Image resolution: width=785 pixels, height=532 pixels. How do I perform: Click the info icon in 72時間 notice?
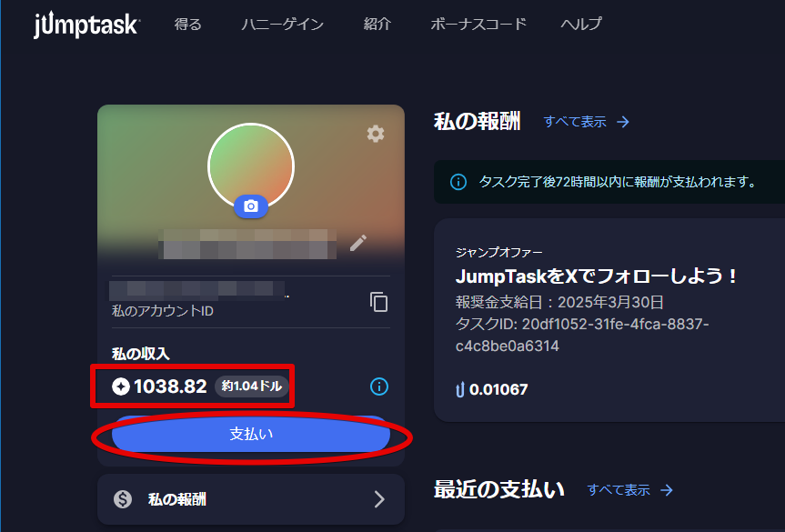pos(458,182)
